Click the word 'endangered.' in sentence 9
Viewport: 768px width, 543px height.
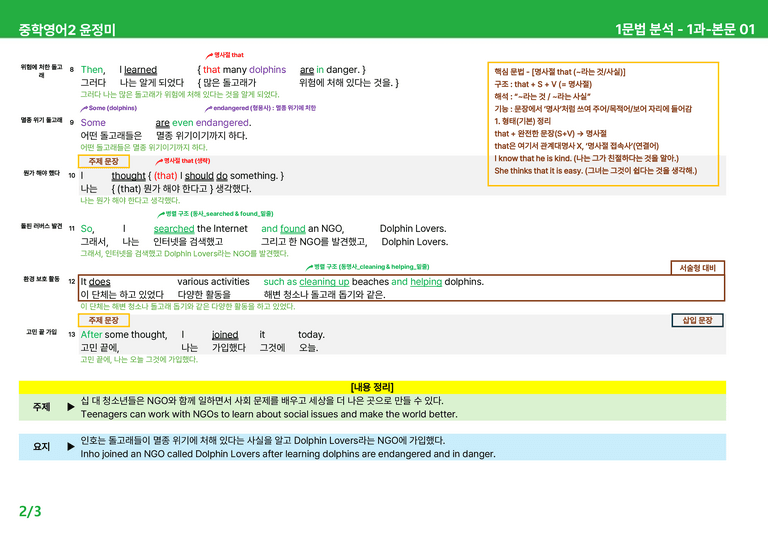[223, 123]
